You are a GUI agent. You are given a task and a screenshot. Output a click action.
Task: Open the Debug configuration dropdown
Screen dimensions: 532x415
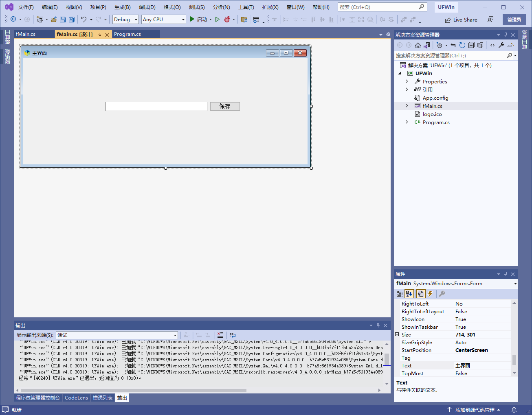point(136,20)
